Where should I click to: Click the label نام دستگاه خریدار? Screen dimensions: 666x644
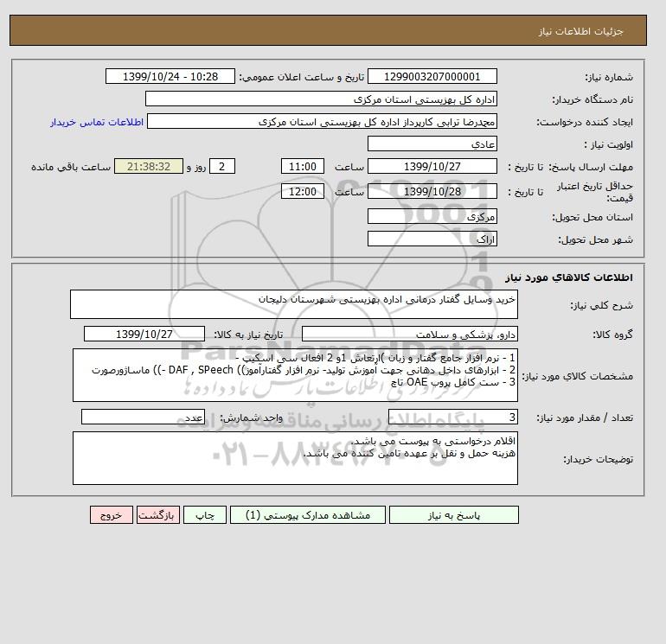[x=592, y=99]
